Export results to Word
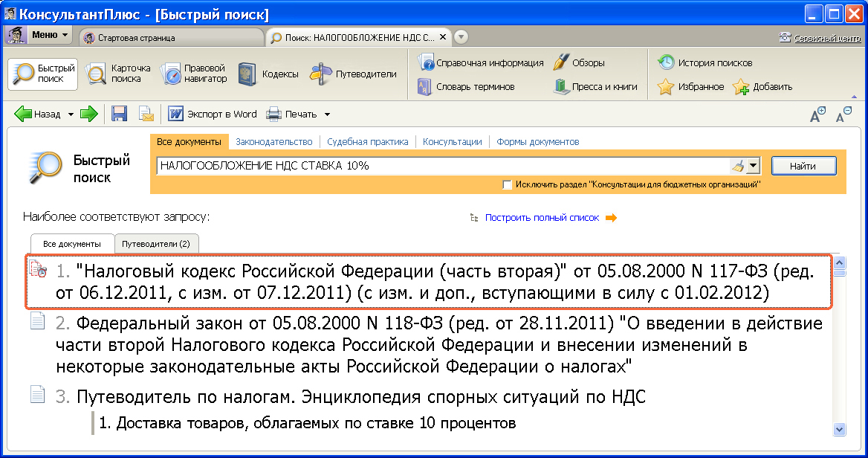 [x=213, y=114]
